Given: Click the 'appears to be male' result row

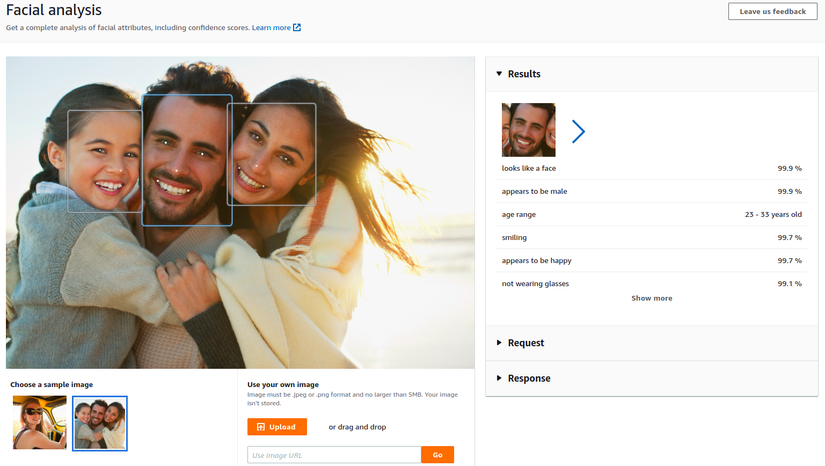Looking at the screenshot, I should 651,191.
